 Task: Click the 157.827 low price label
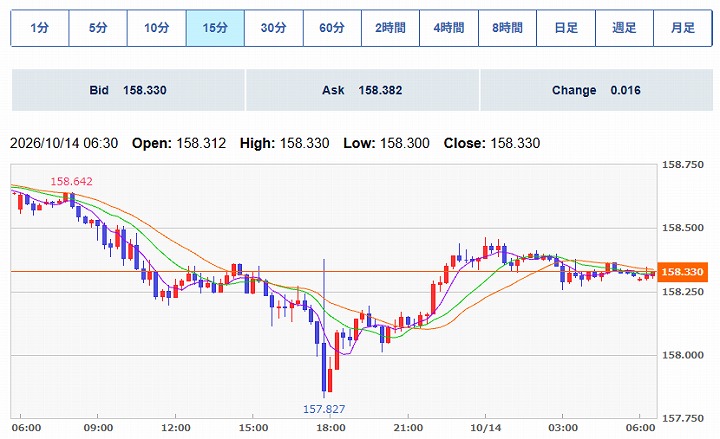click(324, 409)
